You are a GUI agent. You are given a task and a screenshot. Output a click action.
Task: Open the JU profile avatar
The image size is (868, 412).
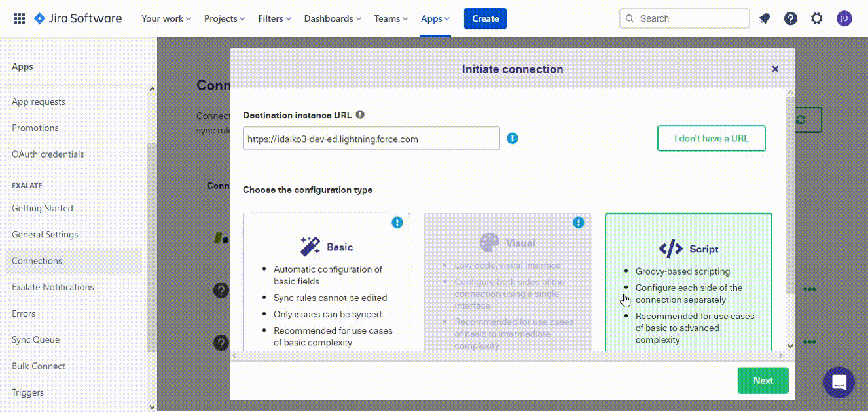(844, 18)
